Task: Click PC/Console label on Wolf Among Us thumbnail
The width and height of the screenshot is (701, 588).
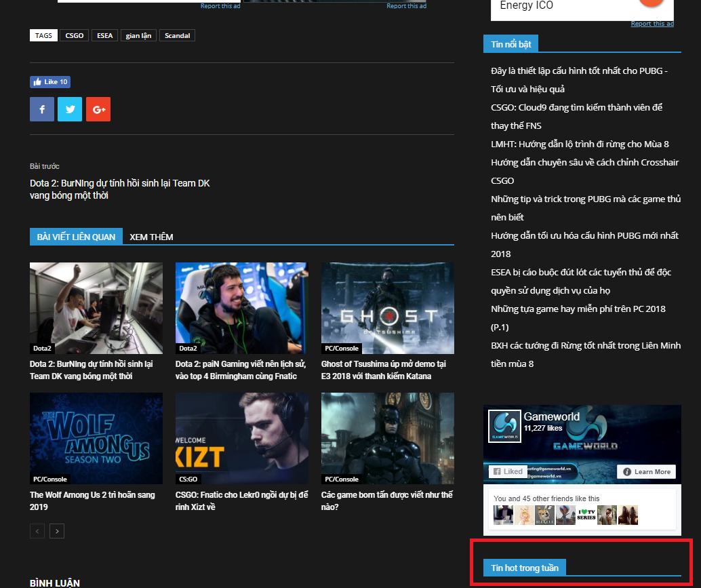Action: 50,479
